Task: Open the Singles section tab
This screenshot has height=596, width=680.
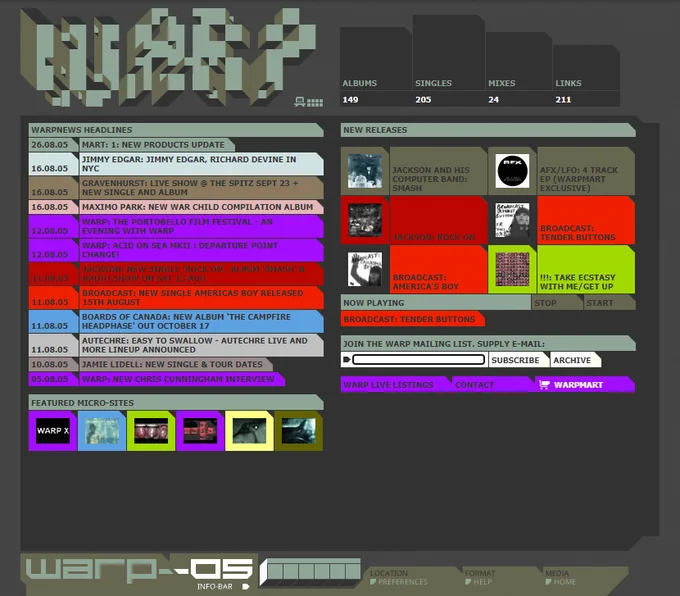Action: (448, 60)
